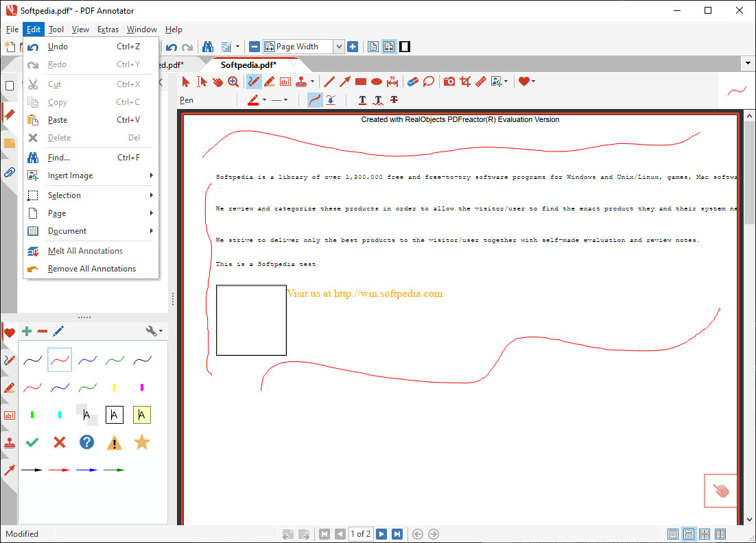756x543 pixels.
Task: Select the blue question mark stamp
Action: coord(86,442)
